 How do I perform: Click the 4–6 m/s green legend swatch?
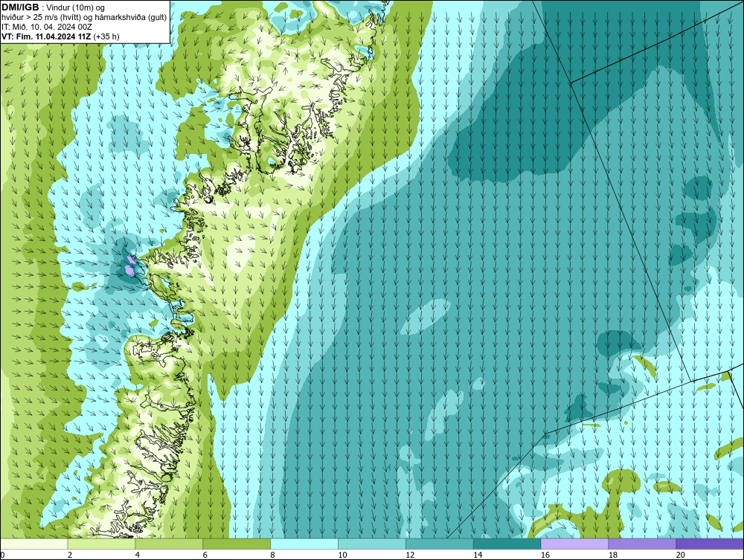click(x=169, y=544)
